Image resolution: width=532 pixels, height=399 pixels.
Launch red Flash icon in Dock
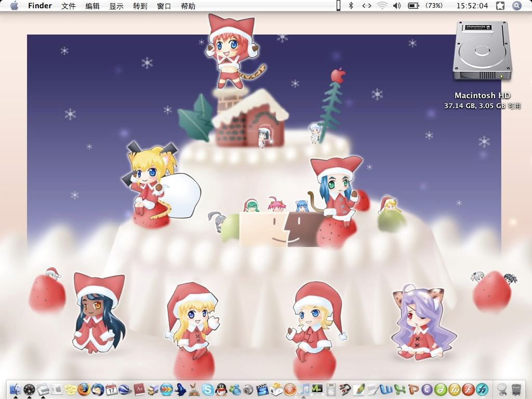pyautogui.click(x=468, y=390)
